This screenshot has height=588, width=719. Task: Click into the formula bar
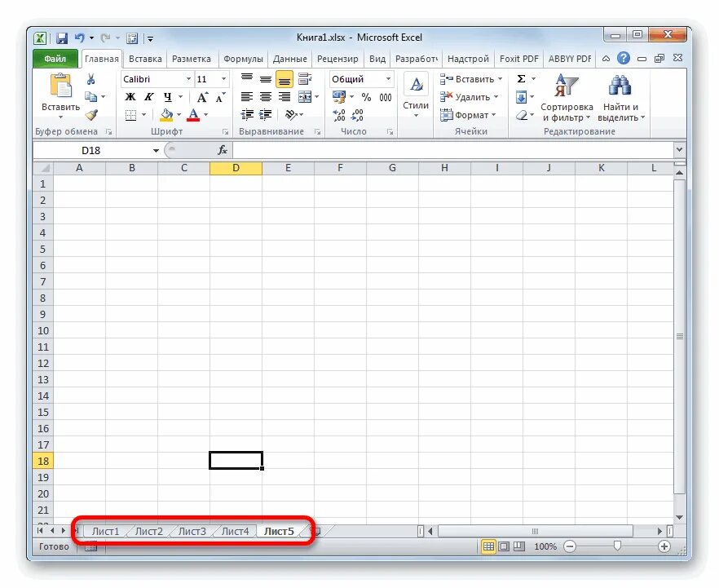tap(453, 150)
